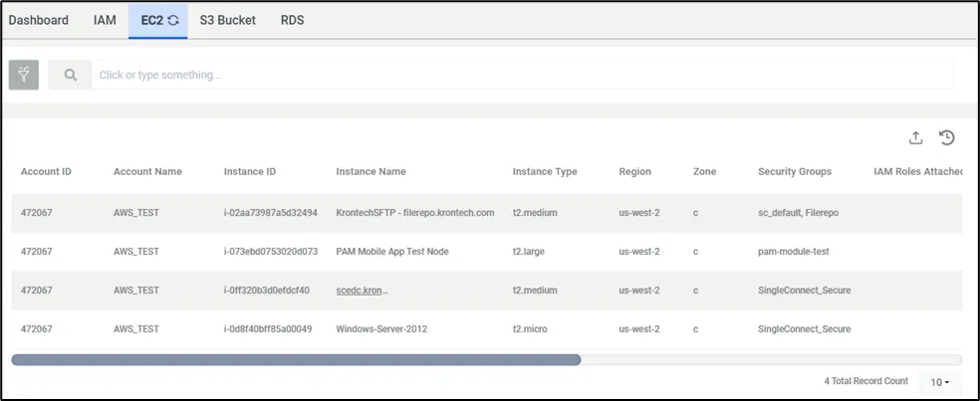Select instance ID i-073ebd0753020d073

271,252
